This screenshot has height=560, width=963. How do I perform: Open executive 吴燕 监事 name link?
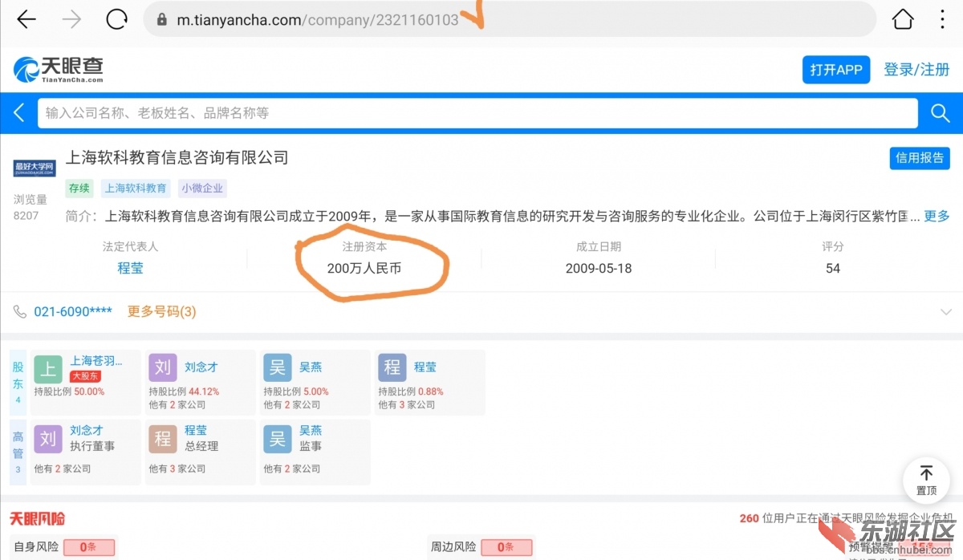[x=311, y=431]
